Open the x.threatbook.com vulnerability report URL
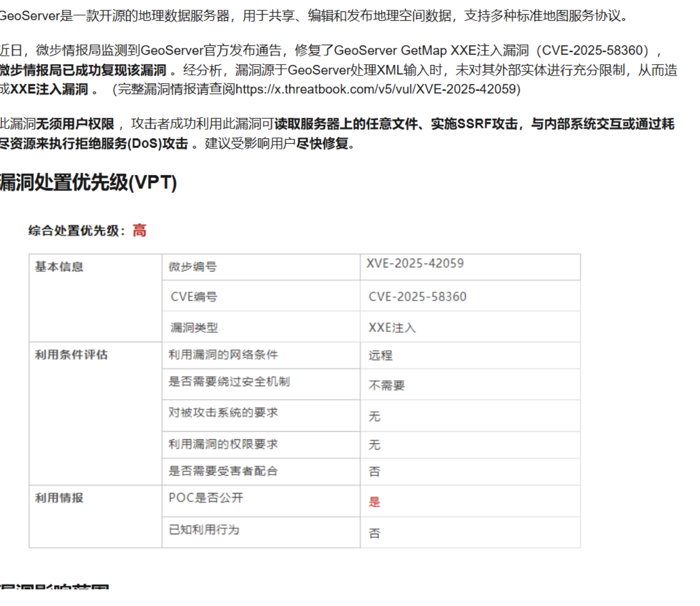 point(376,89)
